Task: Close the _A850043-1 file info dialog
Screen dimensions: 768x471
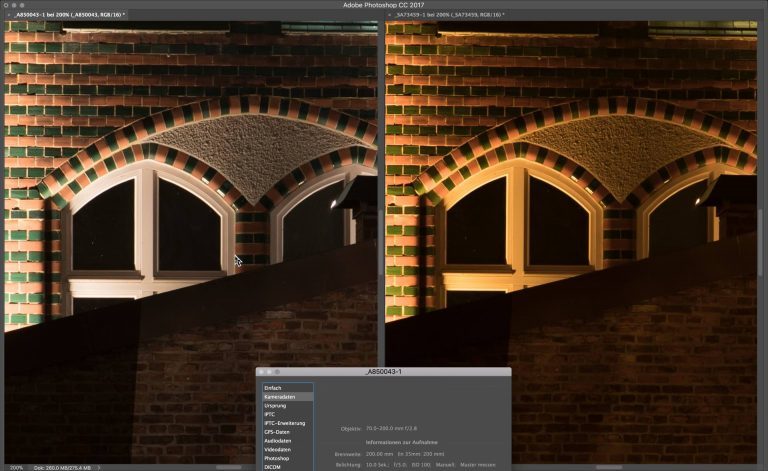Action: (x=262, y=372)
